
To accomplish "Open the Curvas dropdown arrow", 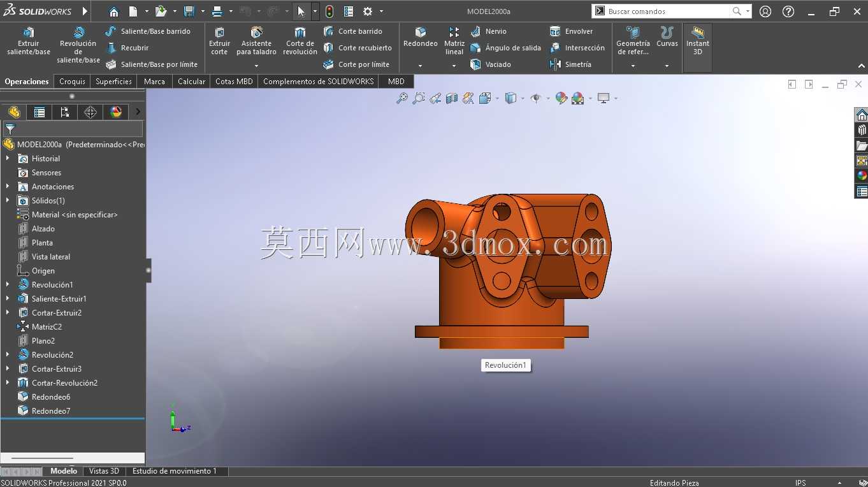I will [x=667, y=66].
